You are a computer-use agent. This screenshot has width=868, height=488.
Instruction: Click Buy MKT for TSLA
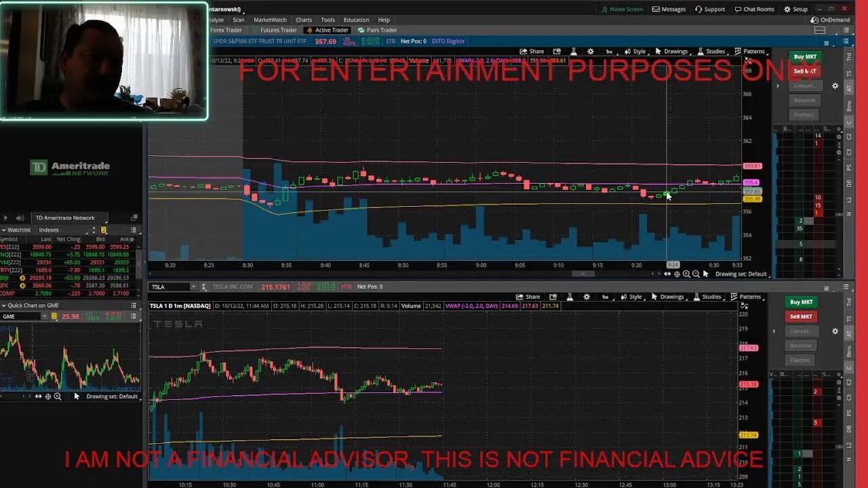801,302
